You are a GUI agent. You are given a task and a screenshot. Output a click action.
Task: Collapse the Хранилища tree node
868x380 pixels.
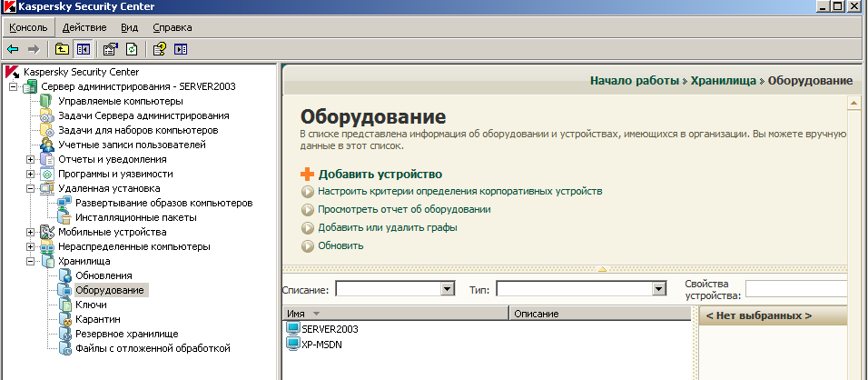(31, 261)
